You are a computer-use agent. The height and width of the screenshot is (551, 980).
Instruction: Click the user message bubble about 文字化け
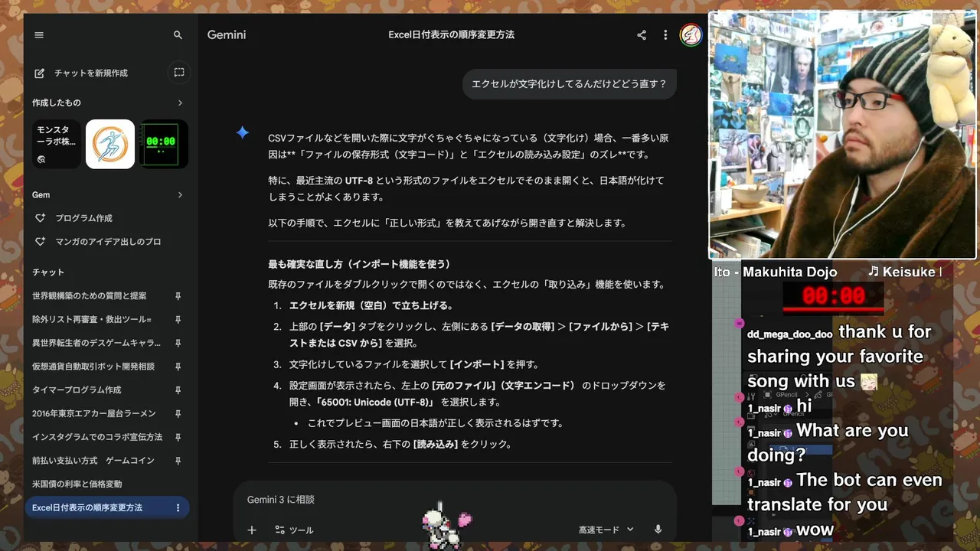(x=569, y=84)
